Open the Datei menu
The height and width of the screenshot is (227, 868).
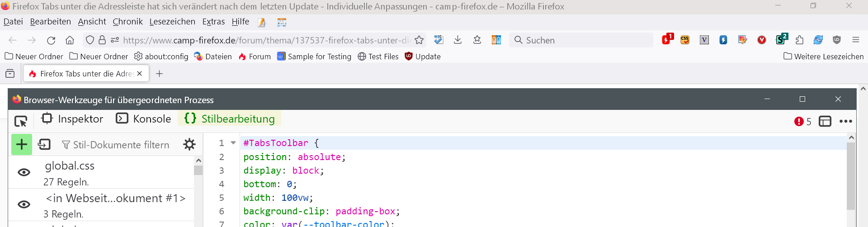[13, 22]
